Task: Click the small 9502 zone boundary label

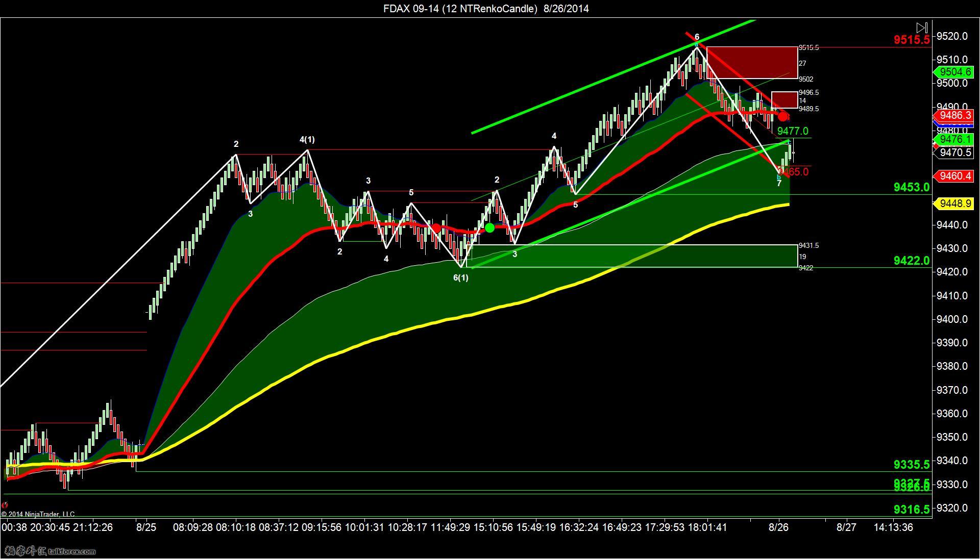Action: tap(806, 80)
